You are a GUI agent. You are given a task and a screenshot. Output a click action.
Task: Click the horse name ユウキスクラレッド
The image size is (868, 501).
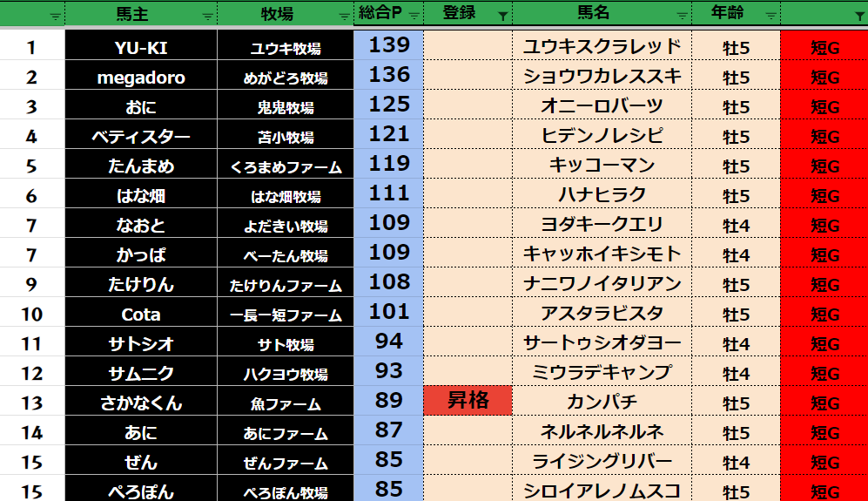point(602,47)
